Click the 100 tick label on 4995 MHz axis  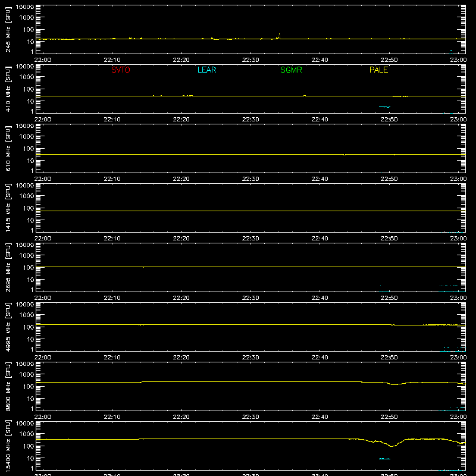point(29,327)
